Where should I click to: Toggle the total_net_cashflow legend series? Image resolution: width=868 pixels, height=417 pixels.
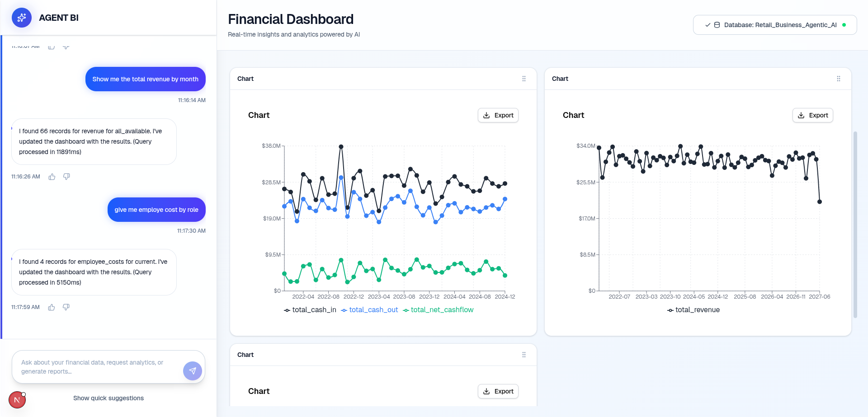pyautogui.click(x=438, y=310)
